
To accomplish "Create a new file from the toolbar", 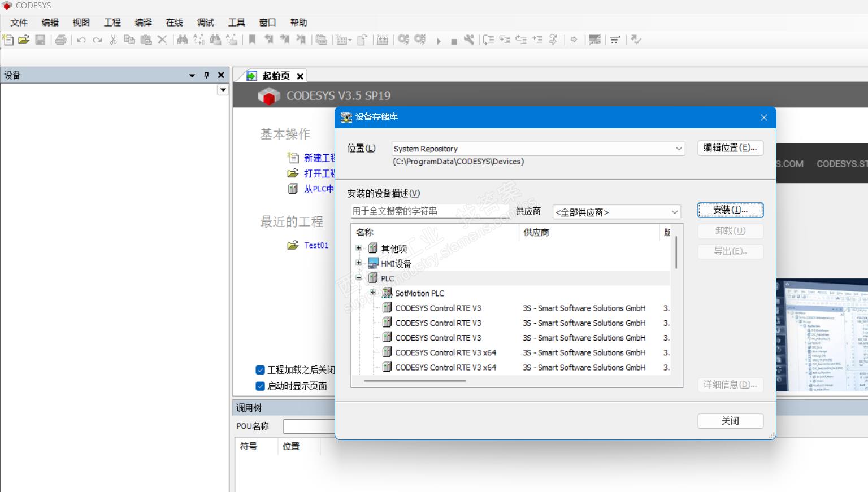I will click(8, 40).
